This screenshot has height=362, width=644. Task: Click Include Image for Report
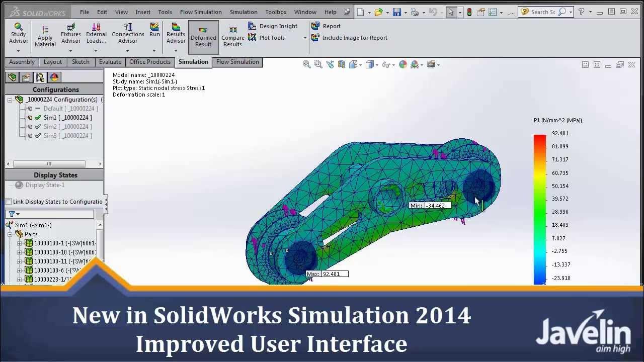[x=349, y=38]
